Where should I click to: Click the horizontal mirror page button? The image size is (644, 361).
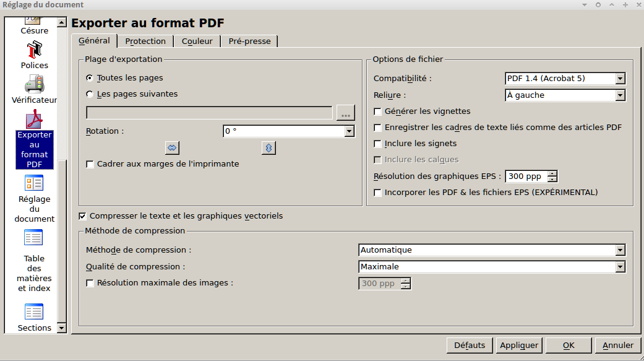pyautogui.click(x=172, y=147)
